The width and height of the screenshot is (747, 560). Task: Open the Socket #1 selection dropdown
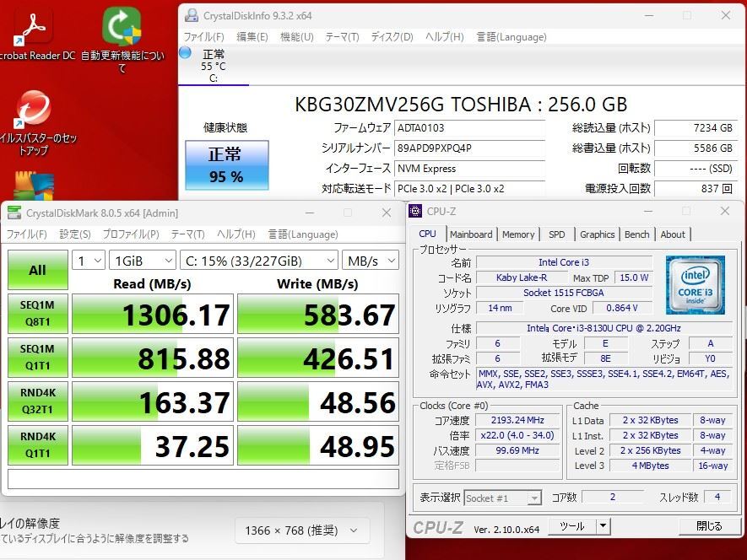502,498
